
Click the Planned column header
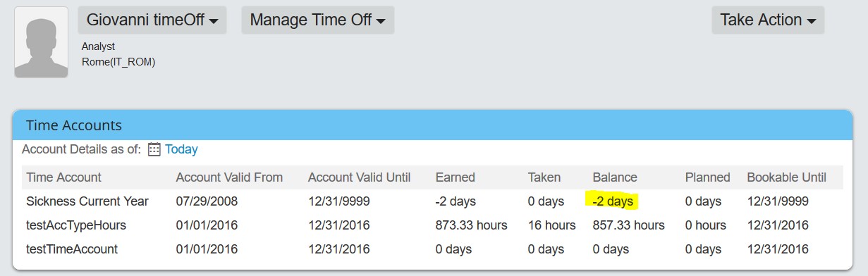708,177
